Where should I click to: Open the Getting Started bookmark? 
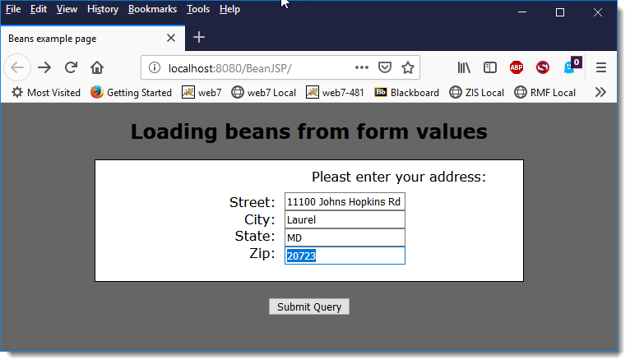tap(131, 93)
